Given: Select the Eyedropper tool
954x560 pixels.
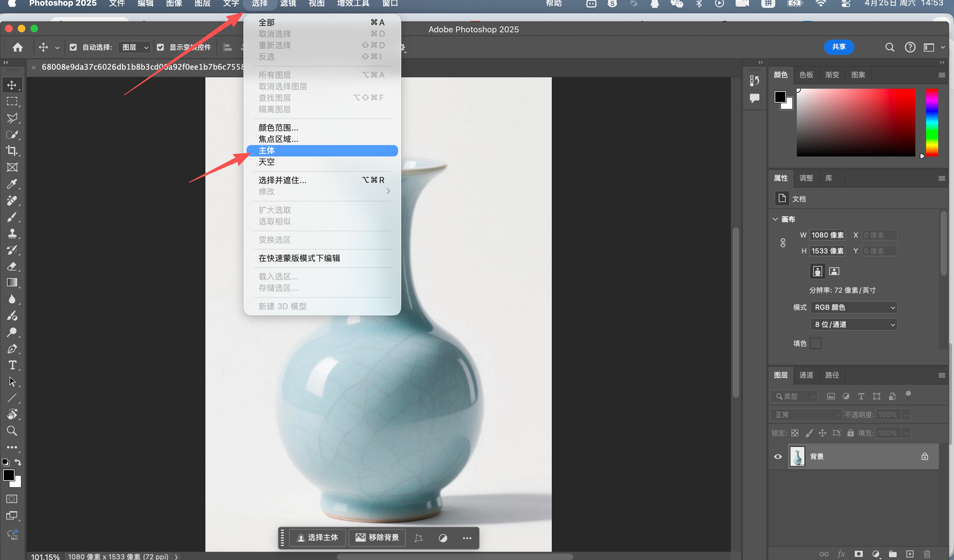Looking at the screenshot, I should 12,184.
